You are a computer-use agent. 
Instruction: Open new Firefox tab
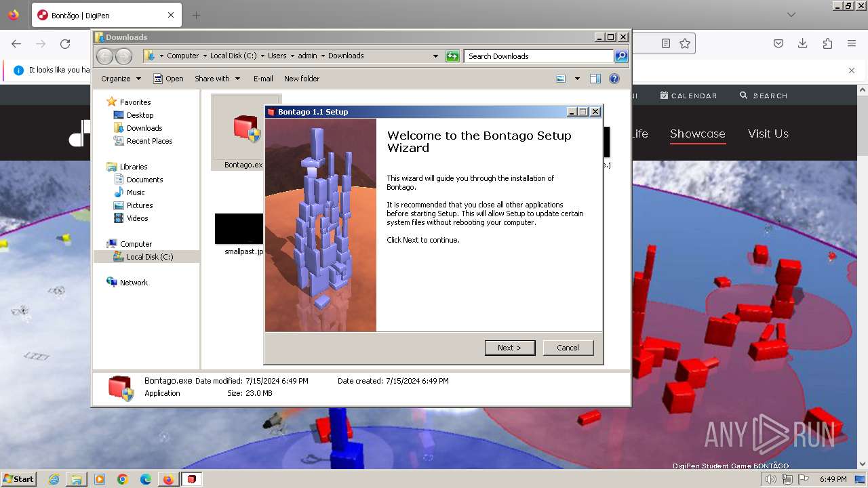pos(196,15)
